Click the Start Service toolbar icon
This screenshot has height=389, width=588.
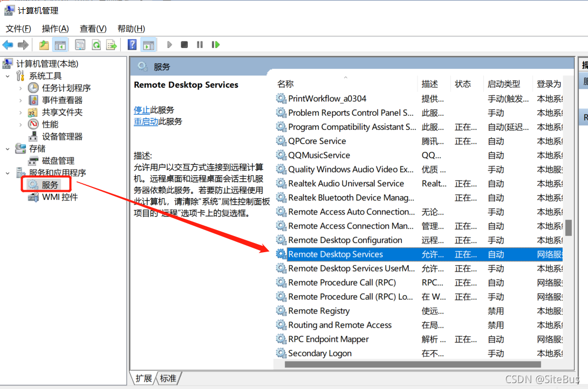pyautogui.click(x=169, y=45)
